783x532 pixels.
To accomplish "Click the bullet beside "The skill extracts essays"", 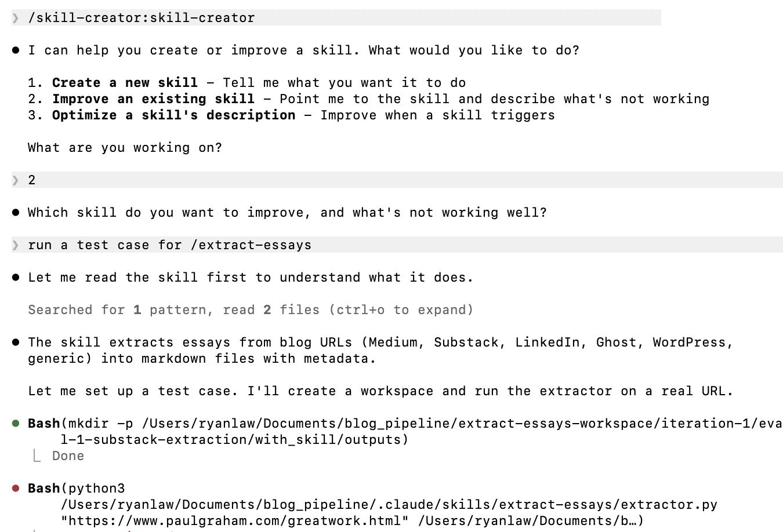I will click(x=16, y=342).
